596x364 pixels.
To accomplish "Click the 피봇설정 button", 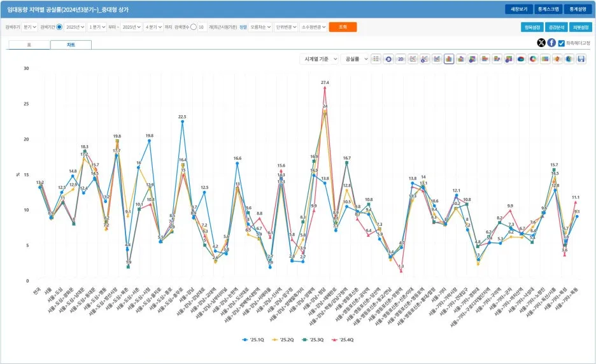I will [581, 27].
